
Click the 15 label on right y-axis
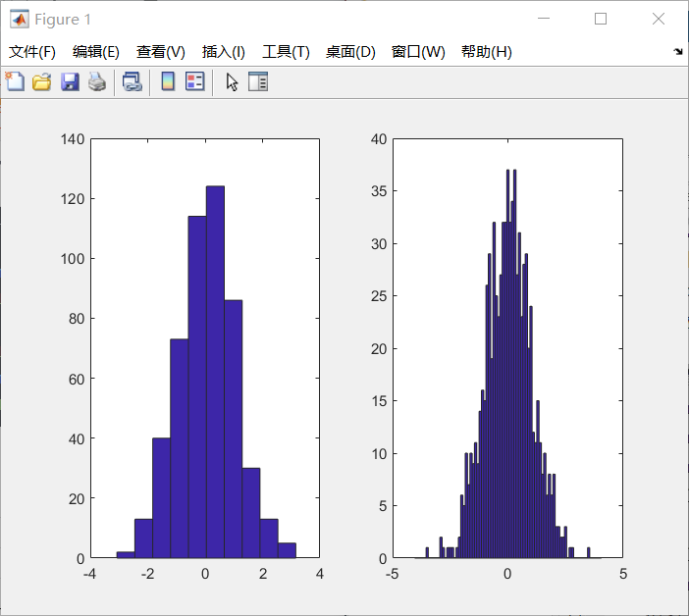pos(379,401)
